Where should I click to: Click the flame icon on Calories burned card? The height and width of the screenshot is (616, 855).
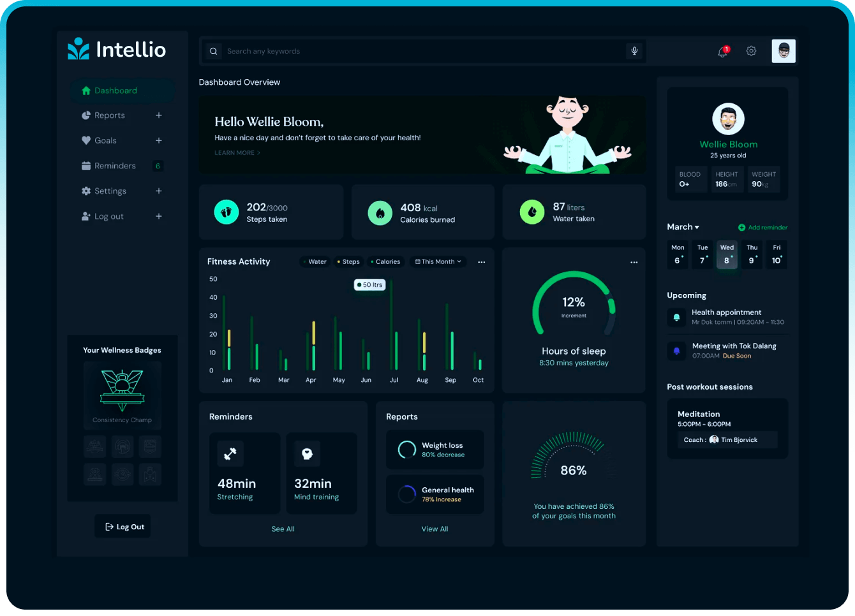(x=380, y=212)
